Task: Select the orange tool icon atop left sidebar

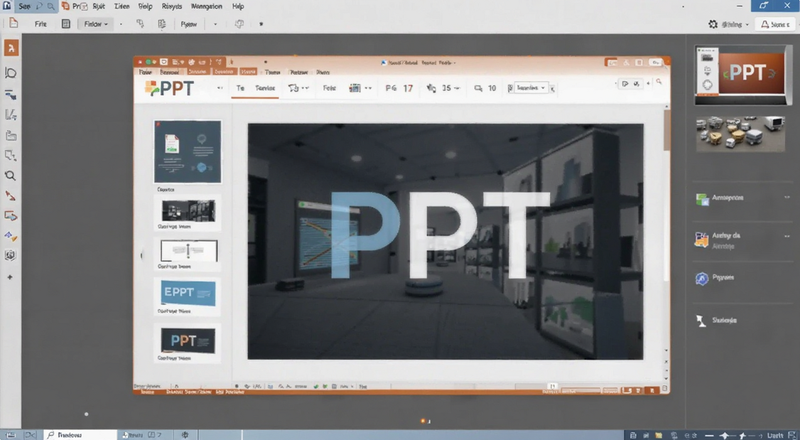Action: click(x=11, y=48)
